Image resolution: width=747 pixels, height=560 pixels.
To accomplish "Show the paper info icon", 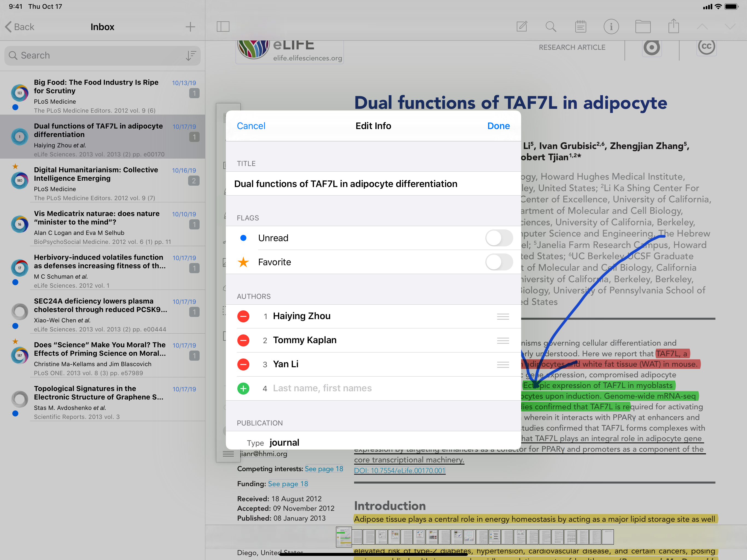I will [611, 26].
